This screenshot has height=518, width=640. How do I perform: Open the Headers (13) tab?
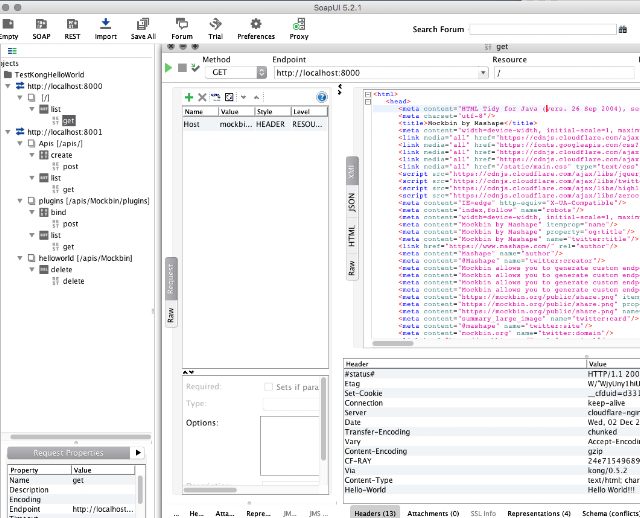375,513
